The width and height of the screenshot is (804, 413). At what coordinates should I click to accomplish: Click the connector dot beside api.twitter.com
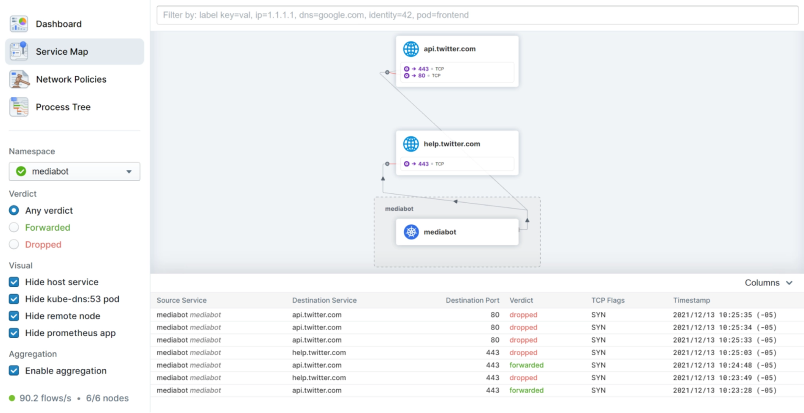[x=387, y=72]
